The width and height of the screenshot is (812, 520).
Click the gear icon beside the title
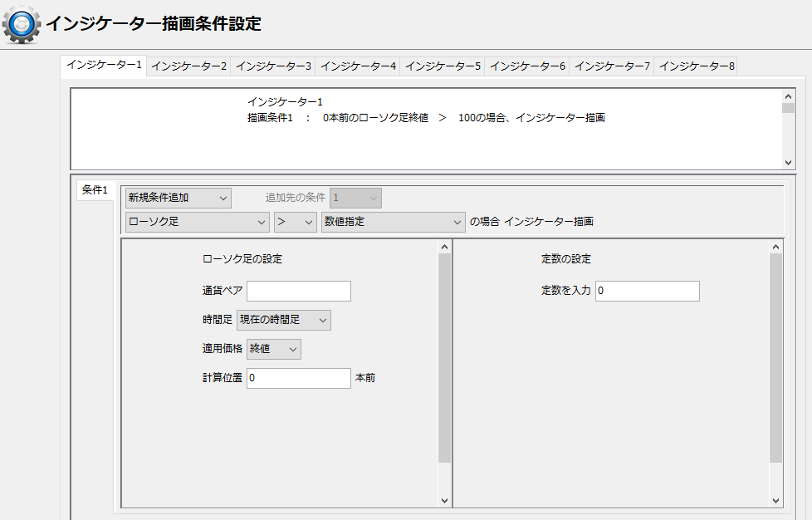tap(22, 24)
